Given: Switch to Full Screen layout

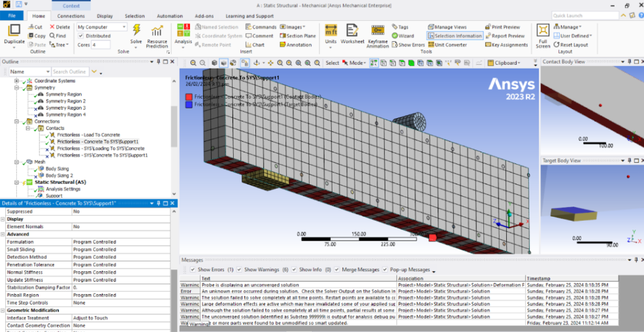Looking at the screenshot, I should tap(543, 36).
